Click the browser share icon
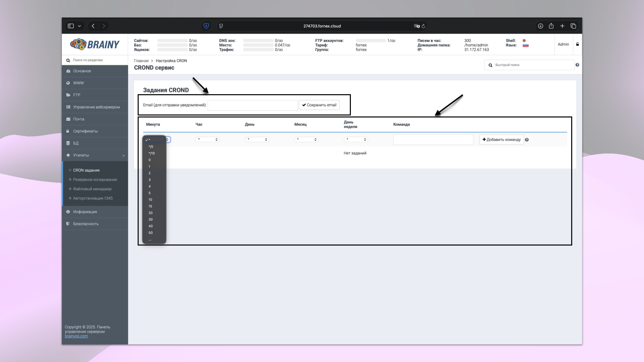The image size is (644, 362). coord(551,26)
